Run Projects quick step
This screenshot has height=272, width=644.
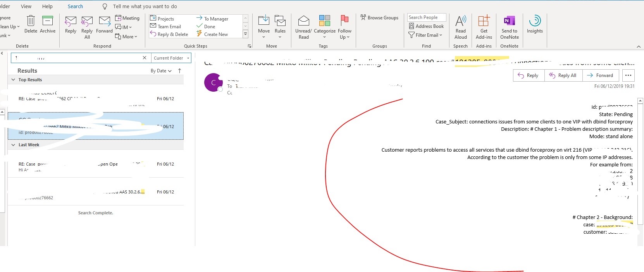coord(162,19)
